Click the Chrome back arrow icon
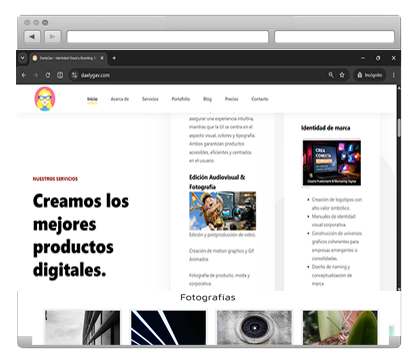The width and height of the screenshot is (419, 362). coord(24,75)
